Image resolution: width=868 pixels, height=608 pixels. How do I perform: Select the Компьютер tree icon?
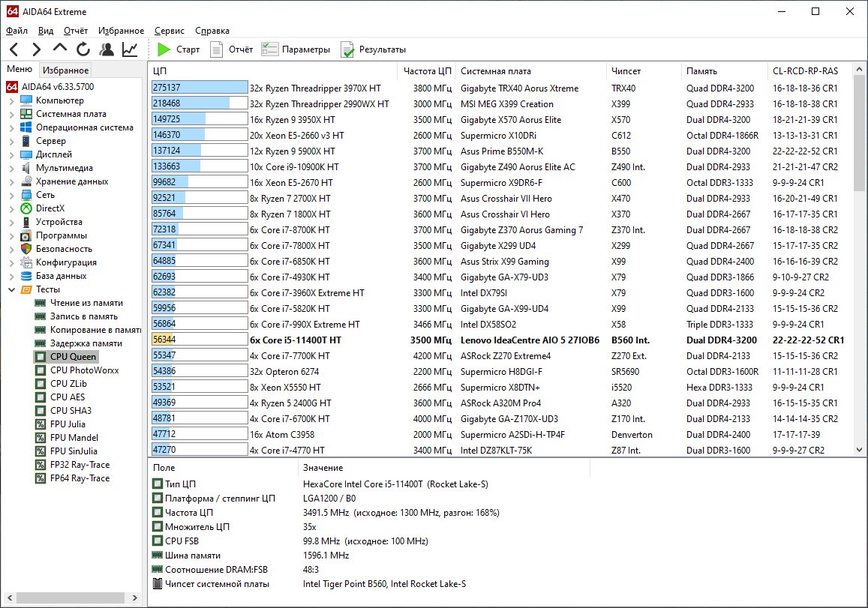click(26, 100)
